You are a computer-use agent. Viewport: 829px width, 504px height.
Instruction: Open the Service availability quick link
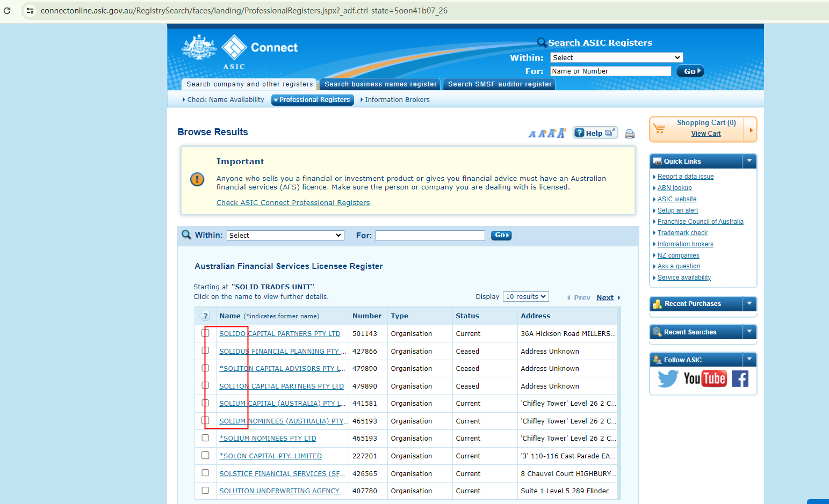coord(684,277)
